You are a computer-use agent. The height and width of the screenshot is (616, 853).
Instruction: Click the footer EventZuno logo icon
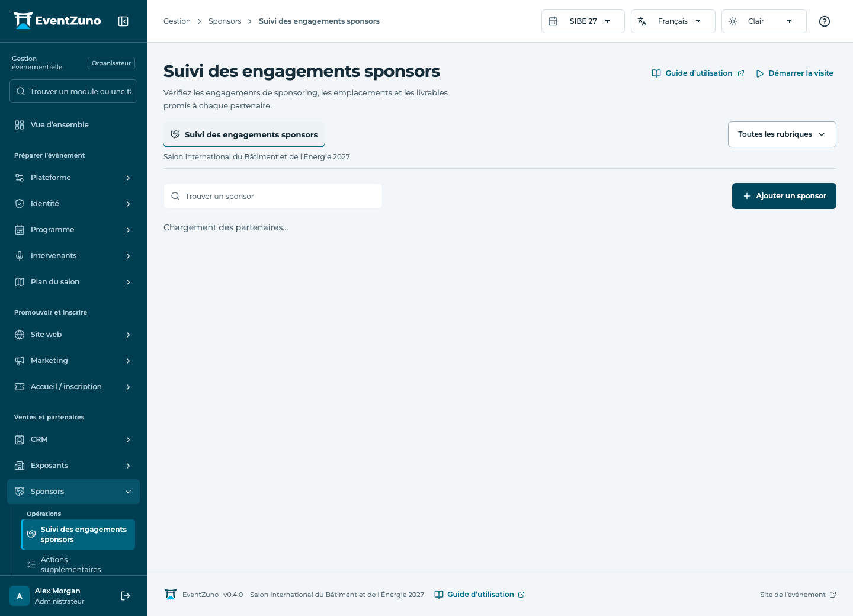coord(171,595)
